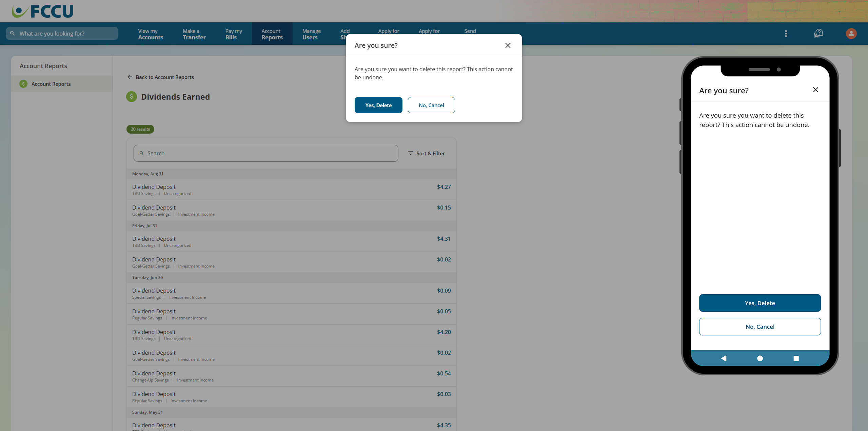
Task: Tap the phone recent apps square icon
Action: (796, 358)
